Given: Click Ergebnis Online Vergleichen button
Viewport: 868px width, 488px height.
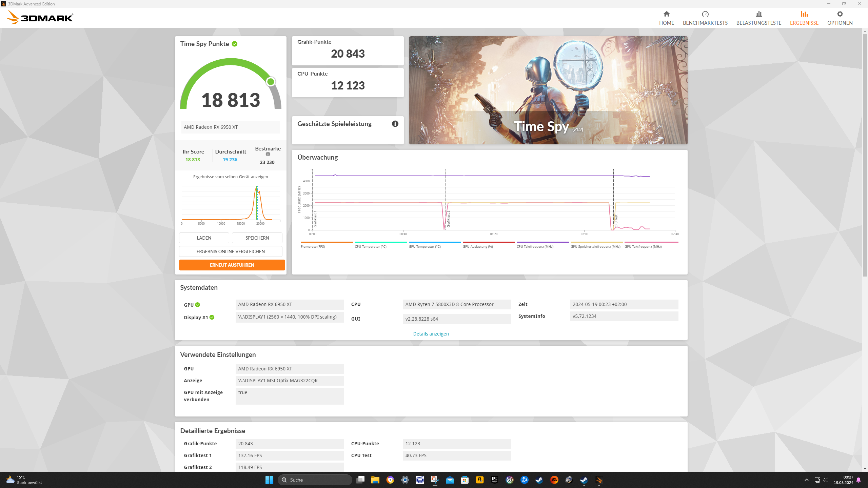Looking at the screenshot, I should (x=231, y=251).
